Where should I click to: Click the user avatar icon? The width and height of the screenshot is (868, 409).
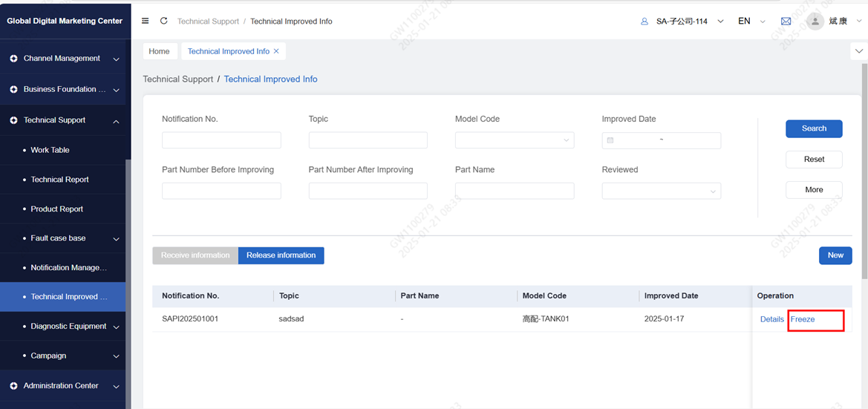[x=815, y=22]
